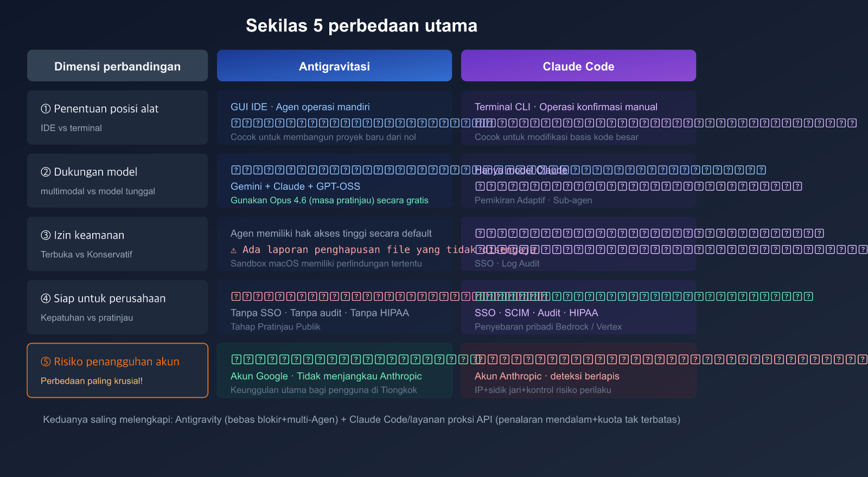The height and width of the screenshot is (477, 868).
Task: Click the Sekilas 5 perbedaan utama title
Action: pos(361,25)
